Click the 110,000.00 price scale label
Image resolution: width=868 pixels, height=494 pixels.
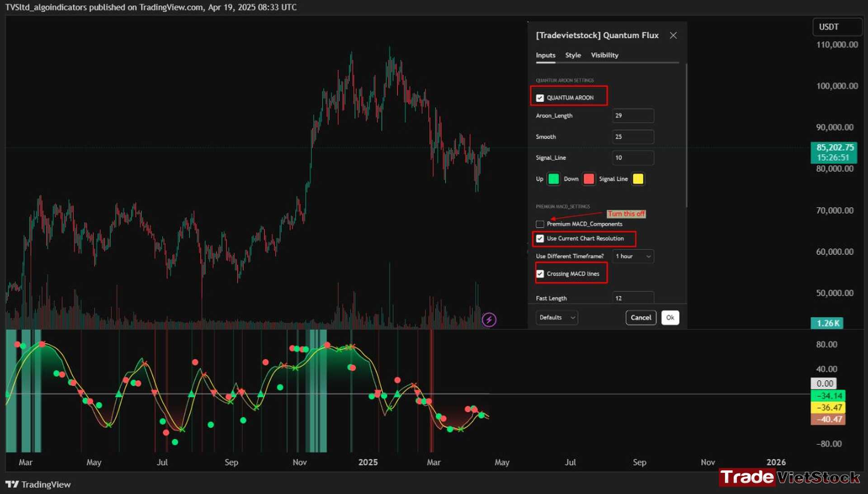(837, 45)
